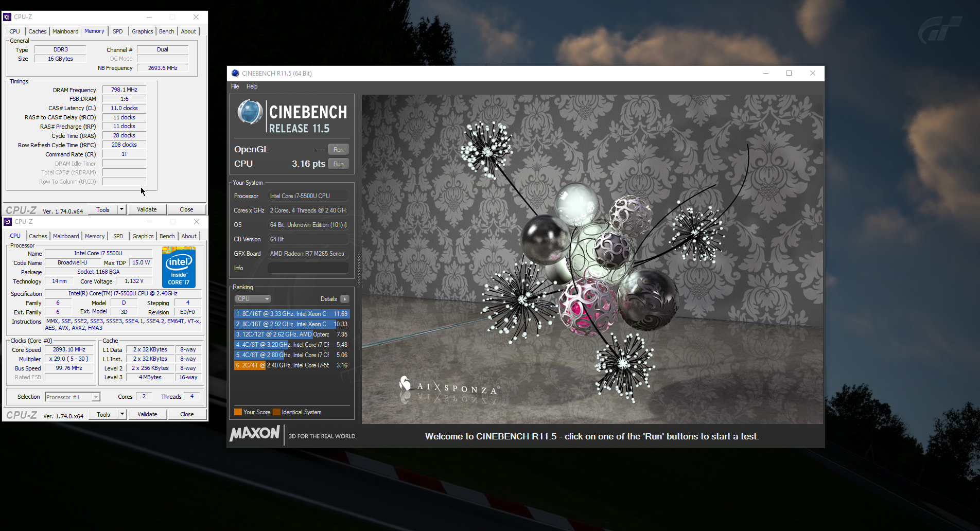This screenshot has height=531, width=980.
Task: Click the Cinebench globe logo in the left panel
Action: pos(250,112)
